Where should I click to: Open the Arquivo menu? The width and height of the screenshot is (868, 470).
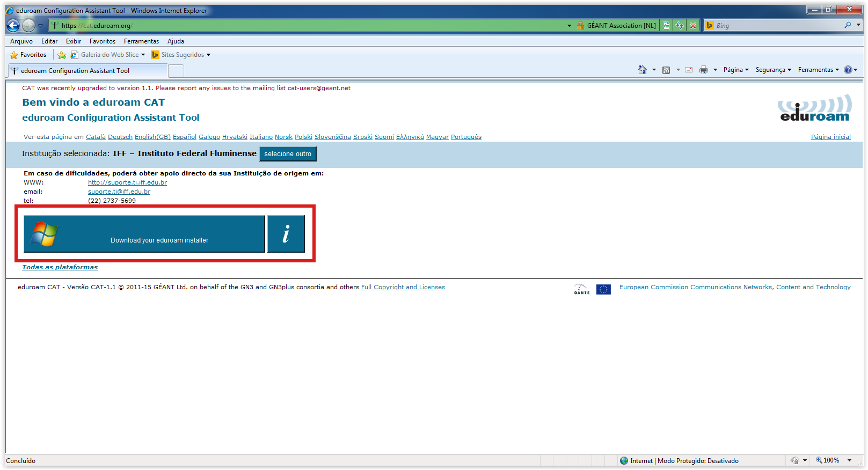21,41
